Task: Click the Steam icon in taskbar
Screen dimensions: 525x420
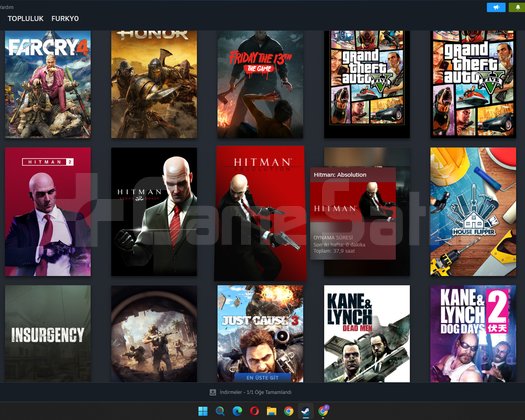Action: pyautogui.click(x=306, y=411)
